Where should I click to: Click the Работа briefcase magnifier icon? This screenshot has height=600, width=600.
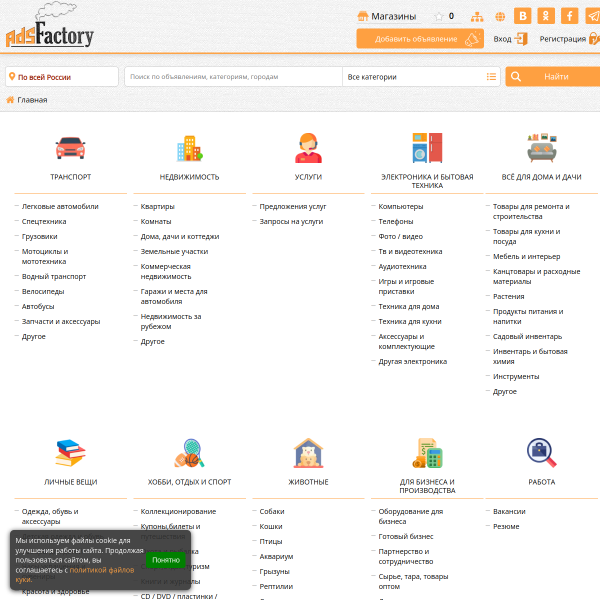click(x=541, y=453)
